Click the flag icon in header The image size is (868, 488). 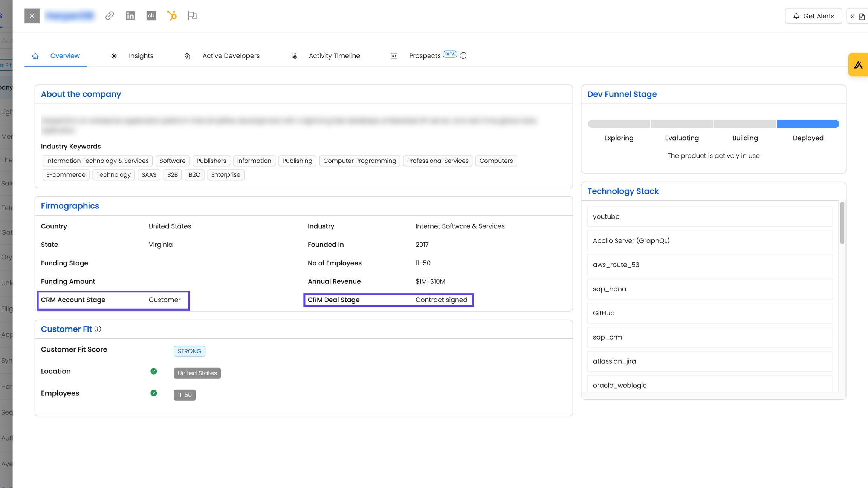(x=193, y=16)
